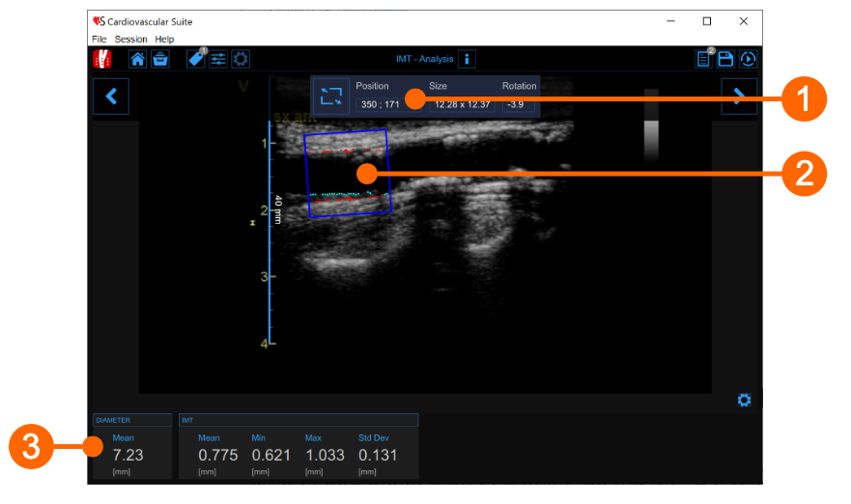The width and height of the screenshot is (851, 504).
Task: Go to previous image with left arrow
Action: (111, 96)
